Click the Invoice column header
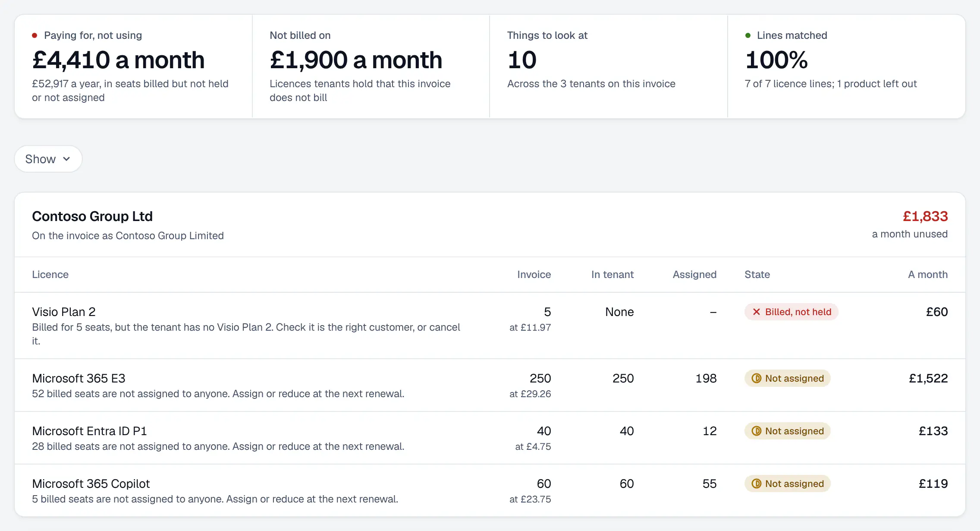Screen dimensions: 980x531 point(534,275)
